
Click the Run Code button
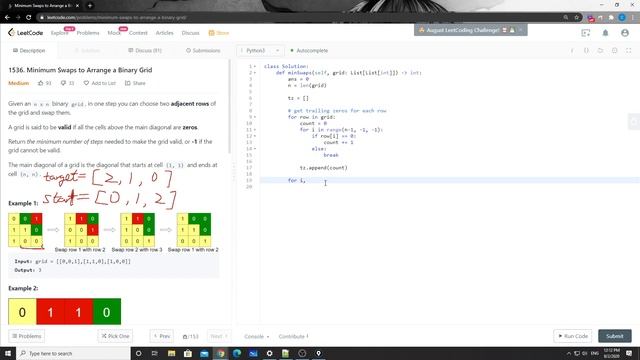coord(574,336)
